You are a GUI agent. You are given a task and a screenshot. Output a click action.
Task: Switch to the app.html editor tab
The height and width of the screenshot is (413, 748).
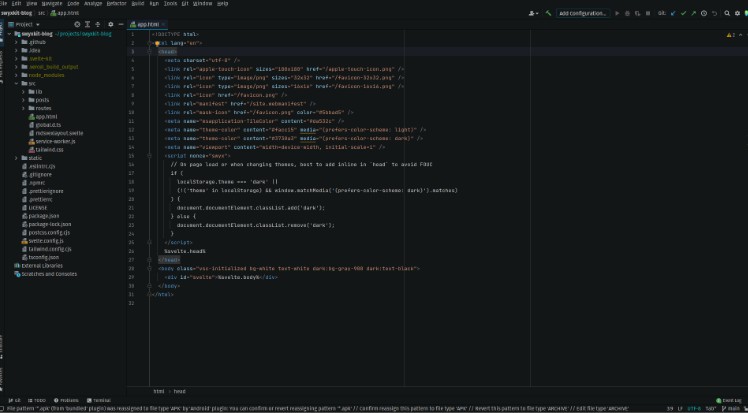145,24
